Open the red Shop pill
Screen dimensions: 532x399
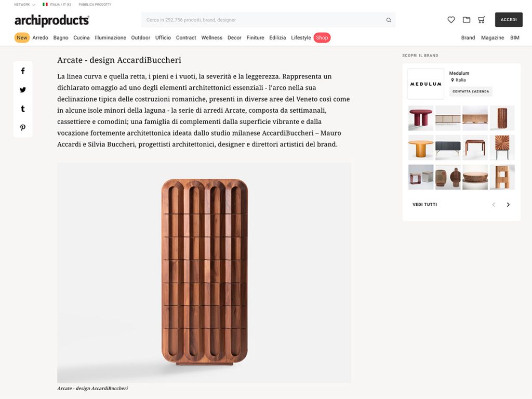(x=322, y=37)
